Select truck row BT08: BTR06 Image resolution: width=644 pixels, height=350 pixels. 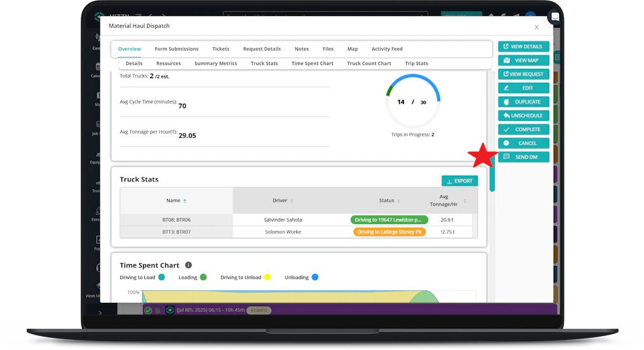(x=176, y=220)
